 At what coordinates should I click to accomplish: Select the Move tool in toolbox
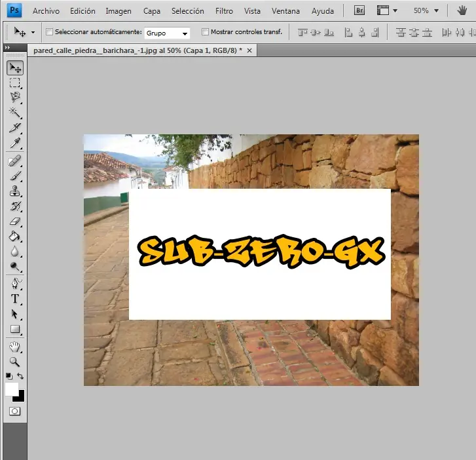click(x=15, y=67)
